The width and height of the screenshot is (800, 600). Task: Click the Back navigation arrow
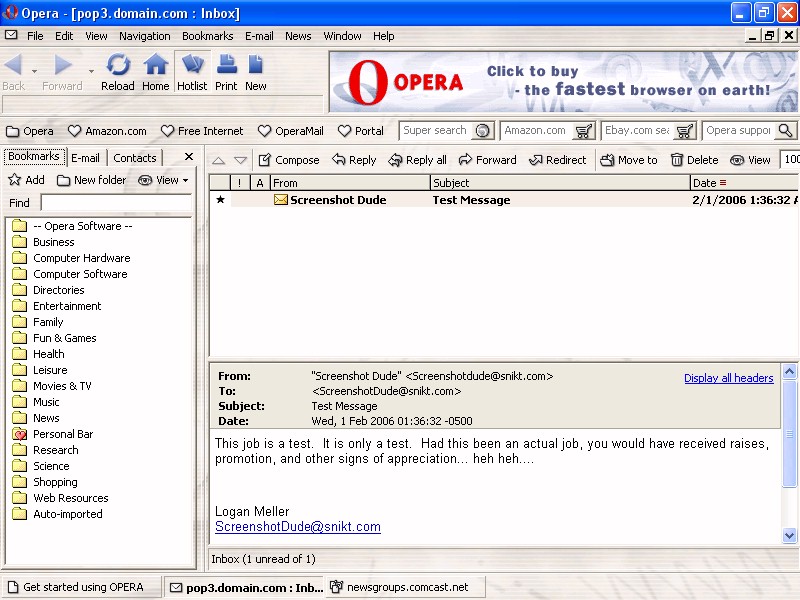(x=13, y=65)
